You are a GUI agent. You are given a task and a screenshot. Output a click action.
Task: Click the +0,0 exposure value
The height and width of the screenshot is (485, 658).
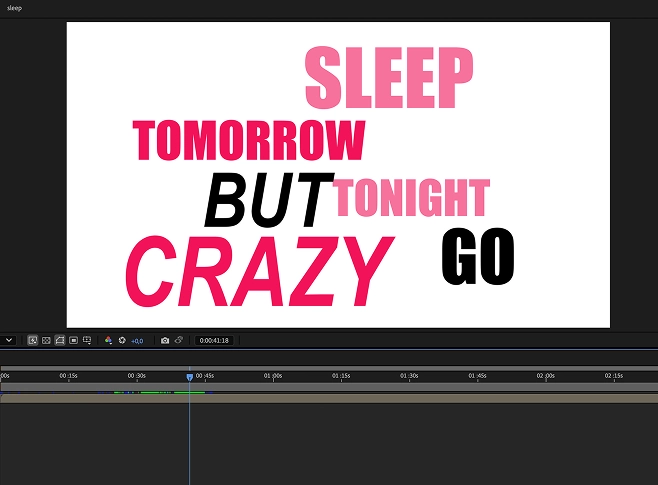pos(137,341)
